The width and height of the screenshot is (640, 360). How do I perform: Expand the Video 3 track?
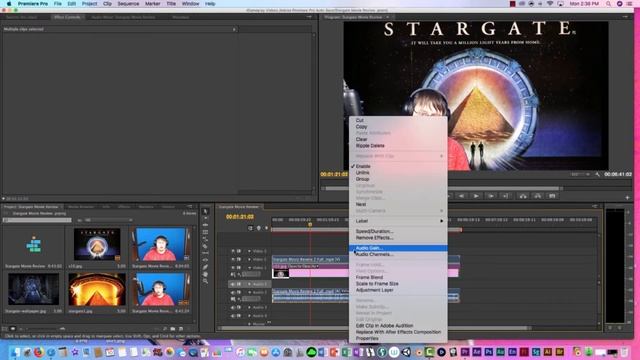(249, 251)
